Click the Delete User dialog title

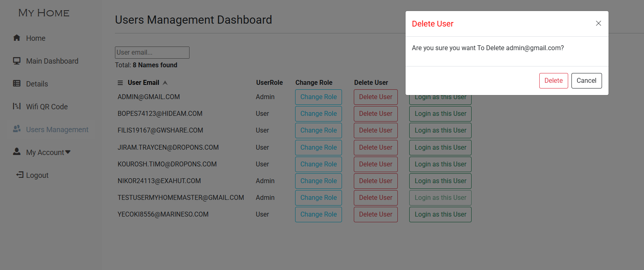point(432,24)
